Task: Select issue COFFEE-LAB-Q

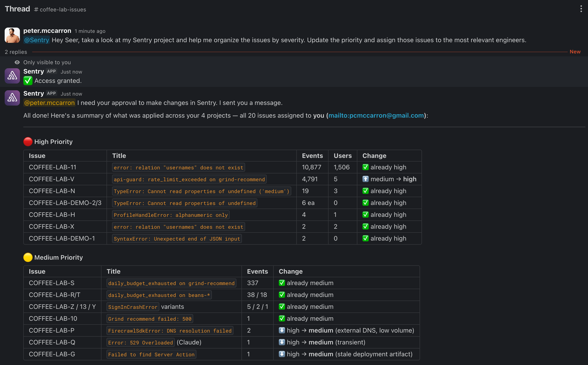Action: pos(52,342)
